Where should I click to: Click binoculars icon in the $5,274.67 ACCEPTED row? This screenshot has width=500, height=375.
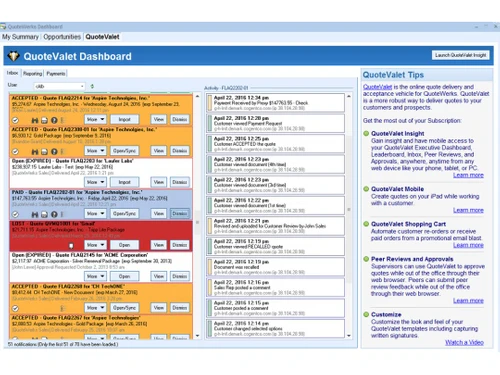(x=35, y=120)
